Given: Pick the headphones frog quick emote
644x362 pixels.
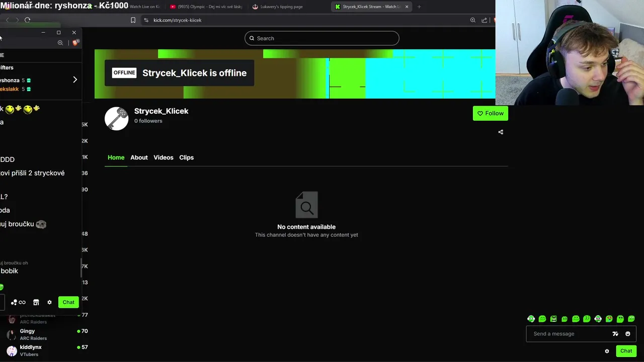Looking at the screenshot, I should tap(531, 319).
